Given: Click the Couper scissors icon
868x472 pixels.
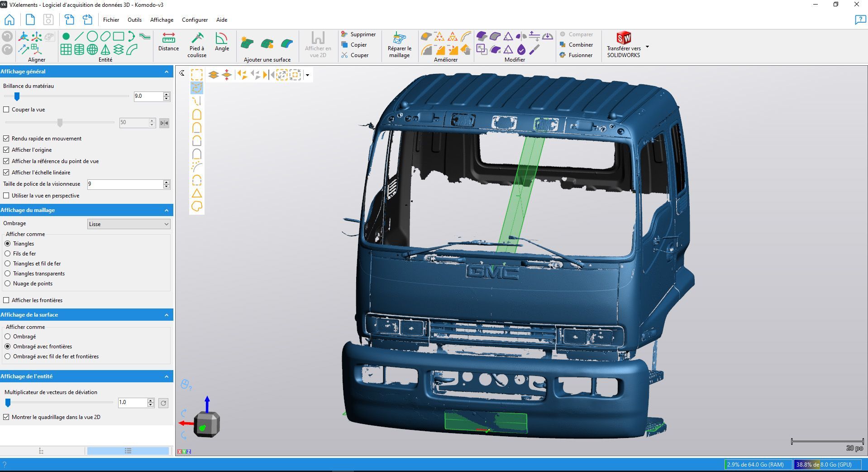Looking at the screenshot, I should tap(345, 55).
